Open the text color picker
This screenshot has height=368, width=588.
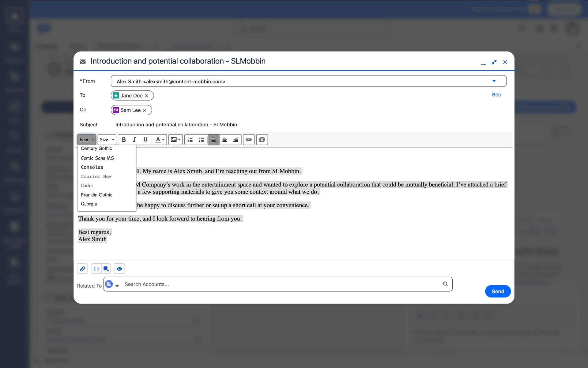coord(160,140)
